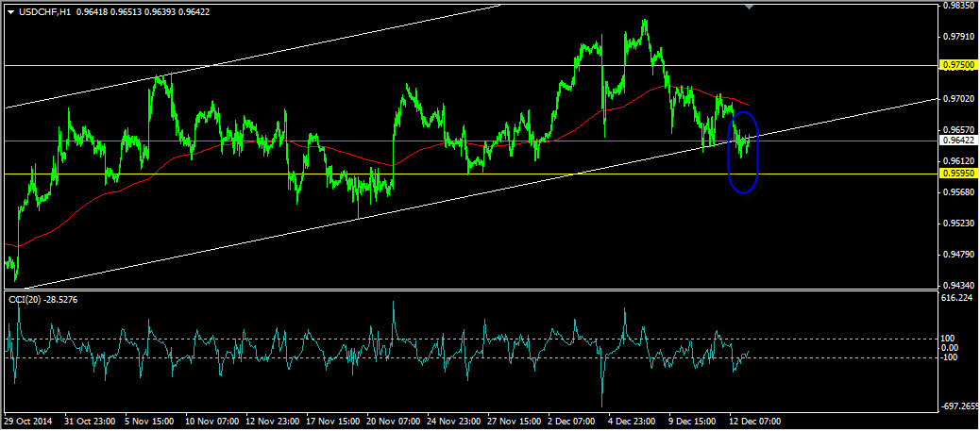Image resolution: width=980 pixels, height=431 pixels.
Task: Click the 12 Dec 07:00 time label
Action: coord(755,422)
